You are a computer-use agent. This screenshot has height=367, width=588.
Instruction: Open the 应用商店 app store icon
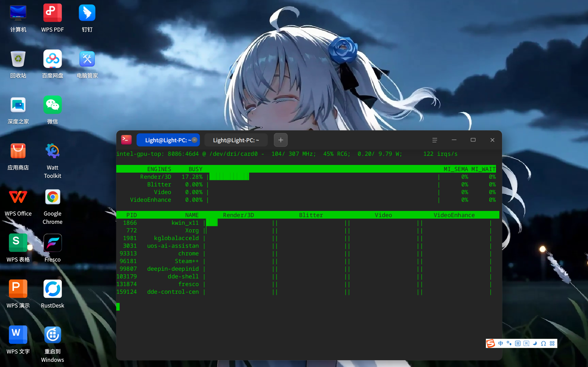(18, 156)
